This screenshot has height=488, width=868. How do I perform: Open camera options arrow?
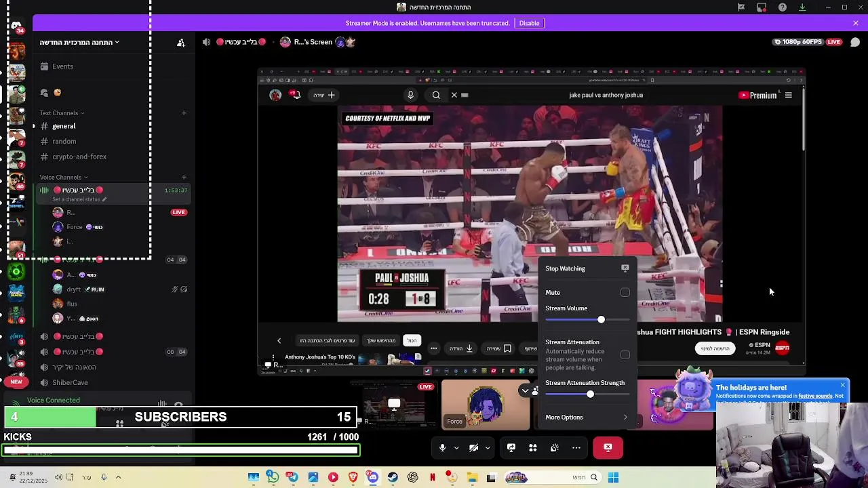click(488, 448)
